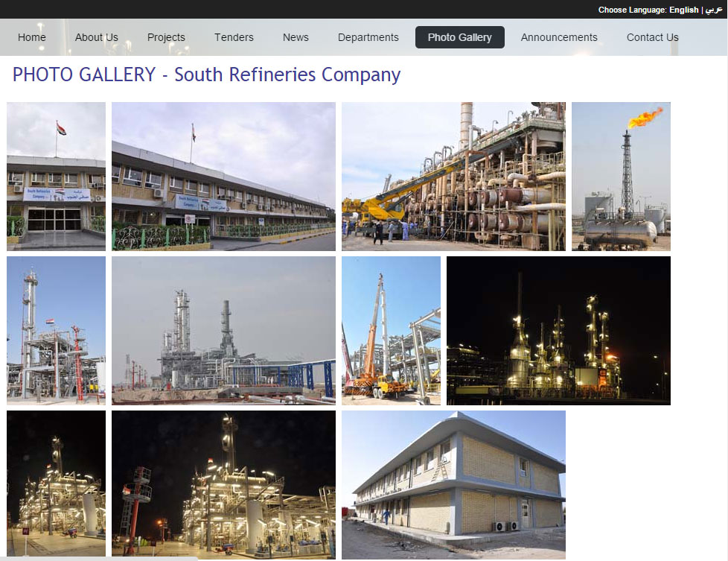Switch language to Arabic

714,10
